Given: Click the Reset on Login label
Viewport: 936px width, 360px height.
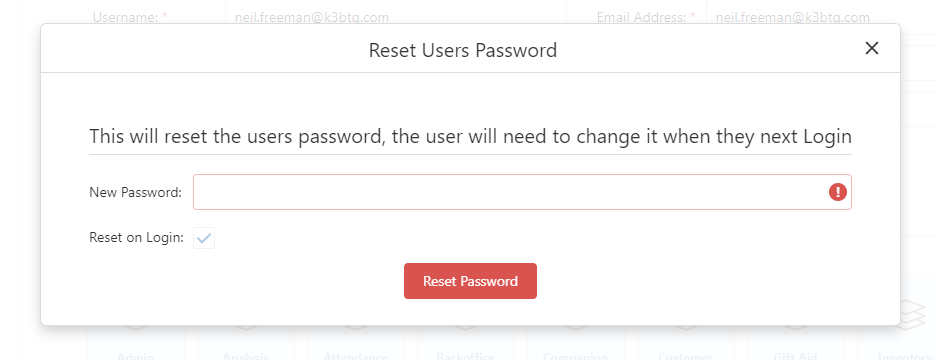Looking at the screenshot, I should pos(136,238).
